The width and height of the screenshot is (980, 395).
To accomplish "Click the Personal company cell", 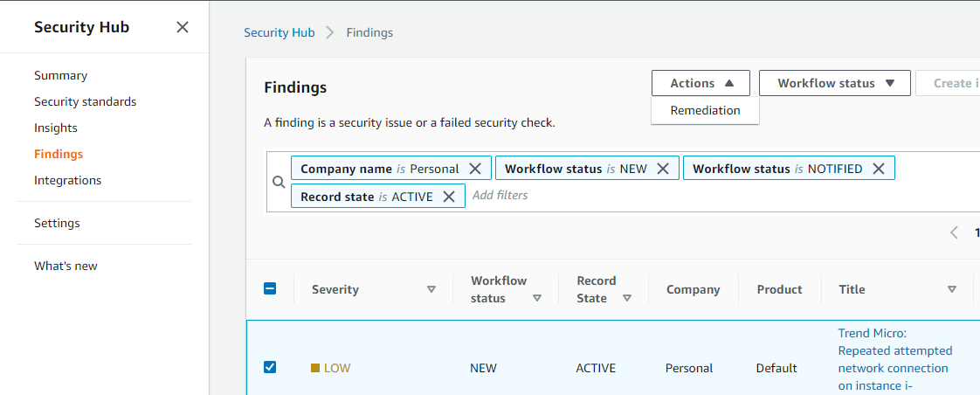I will (689, 368).
